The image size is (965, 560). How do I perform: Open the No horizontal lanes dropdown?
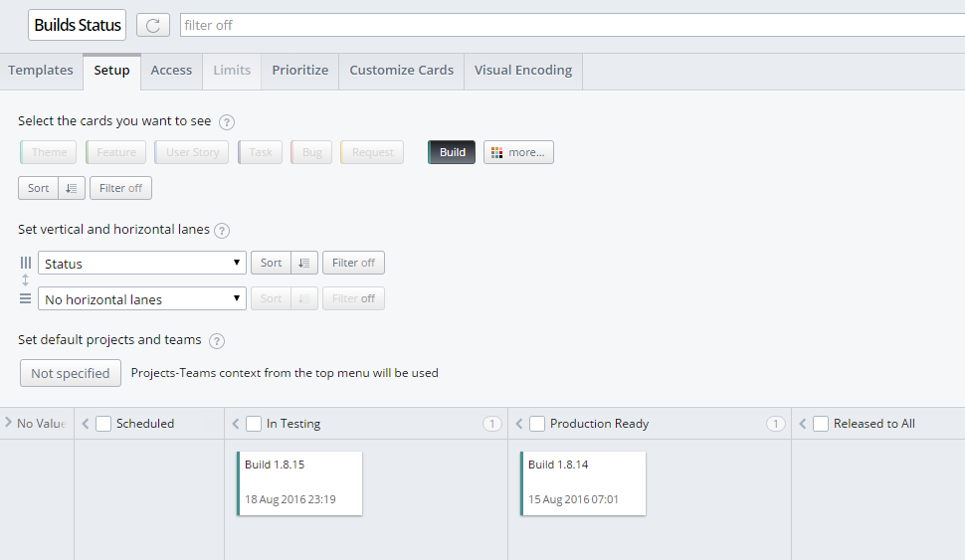tap(141, 298)
